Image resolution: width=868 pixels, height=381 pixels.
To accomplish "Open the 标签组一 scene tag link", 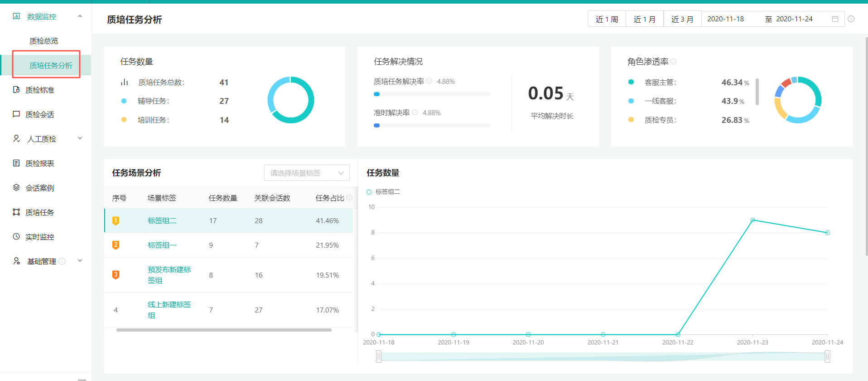I will (x=162, y=245).
